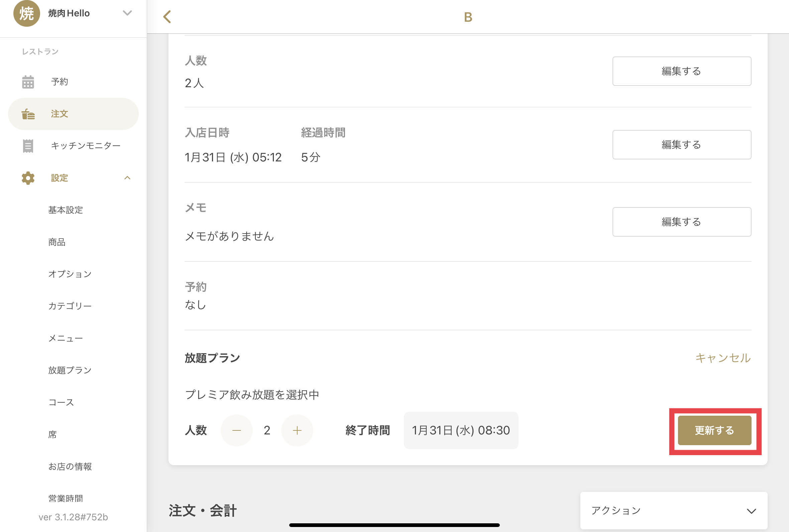This screenshot has height=532, width=789.
Task: Click the 焼 restaurant avatar icon
Action: (26, 14)
